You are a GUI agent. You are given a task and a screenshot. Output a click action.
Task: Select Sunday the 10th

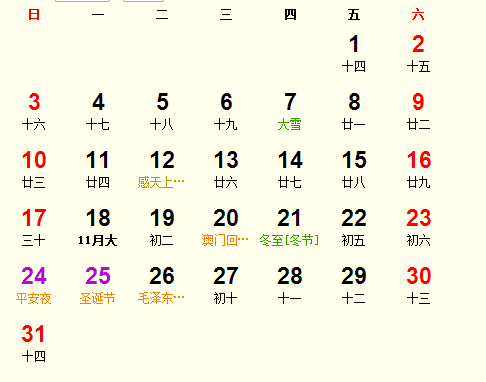coord(34,169)
